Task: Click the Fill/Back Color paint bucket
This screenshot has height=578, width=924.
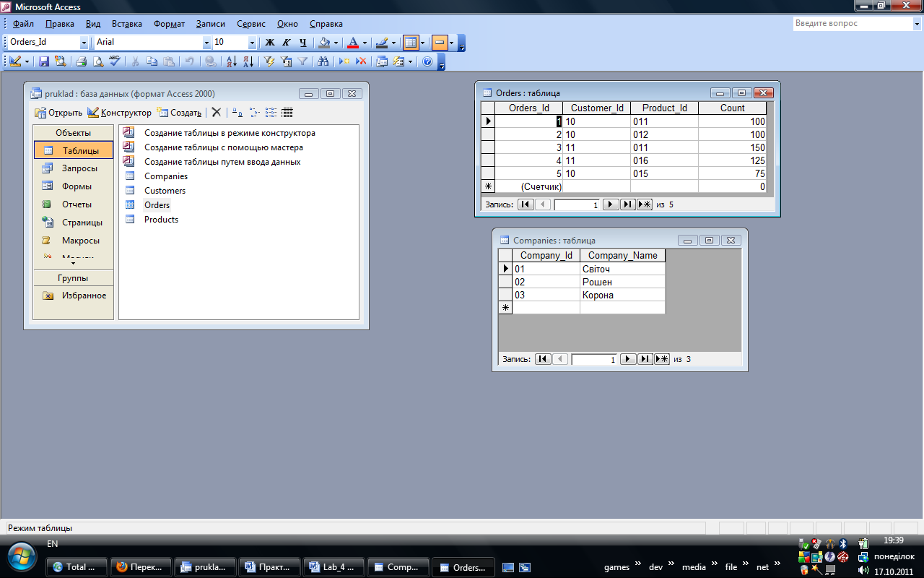Action: (325, 43)
